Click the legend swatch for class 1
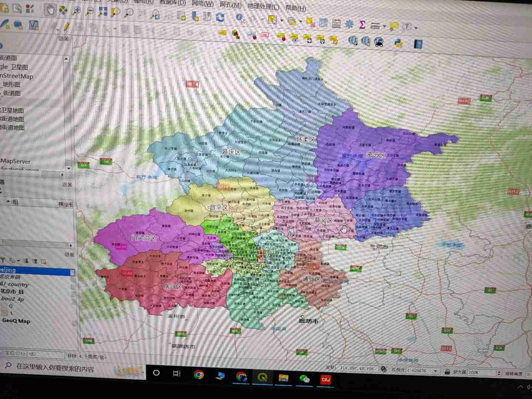The image size is (532, 399). 4,313
